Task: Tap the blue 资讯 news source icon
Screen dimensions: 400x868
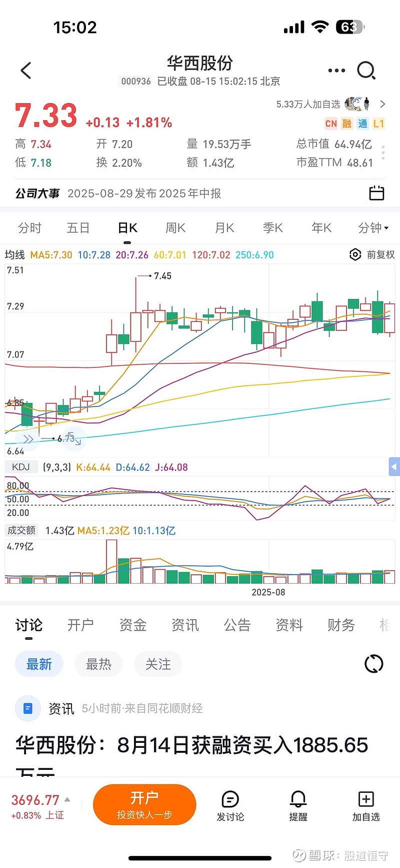Action: [x=28, y=708]
